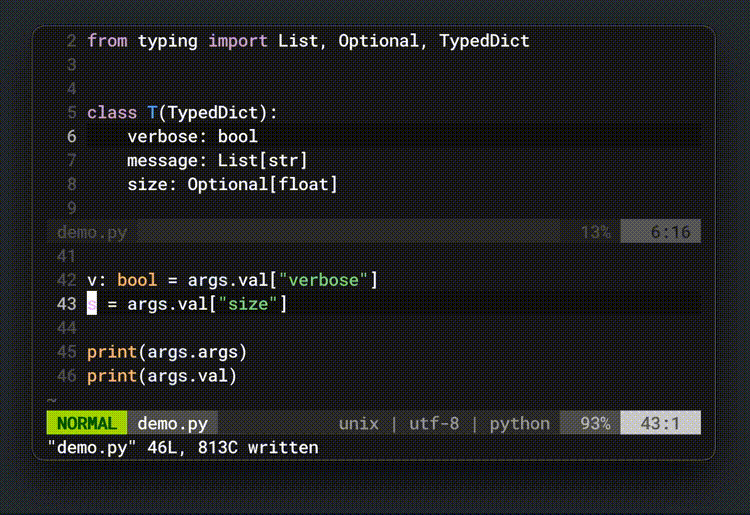Click the unix file format indicator
The height and width of the screenshot is (515, 750).
(x=358, y=423)
